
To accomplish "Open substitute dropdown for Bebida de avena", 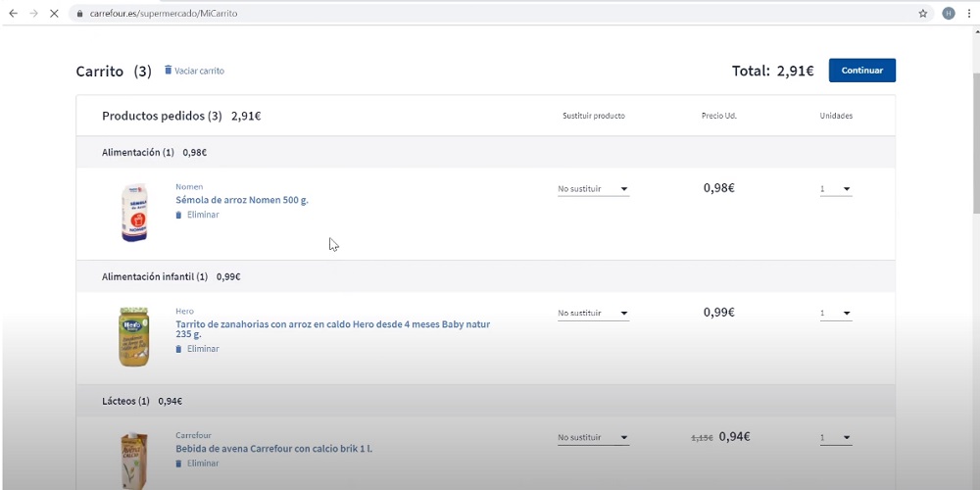I will click(x=593, y=438).
